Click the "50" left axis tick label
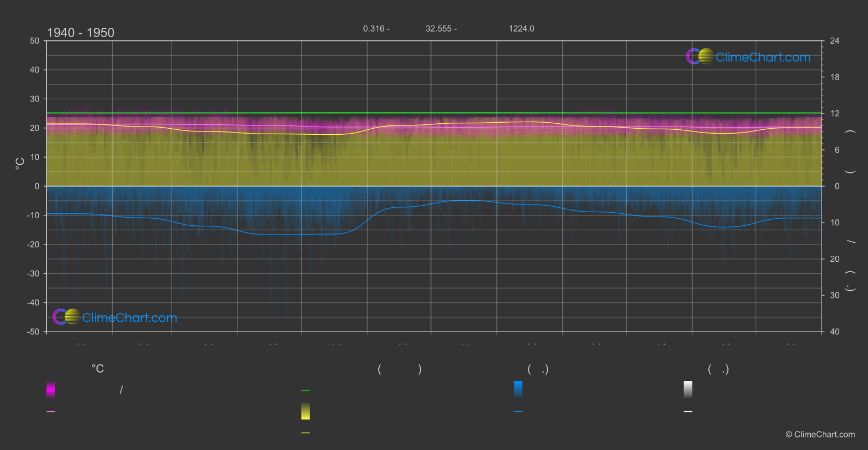The image size is (868, 450). tap(35, 41)
